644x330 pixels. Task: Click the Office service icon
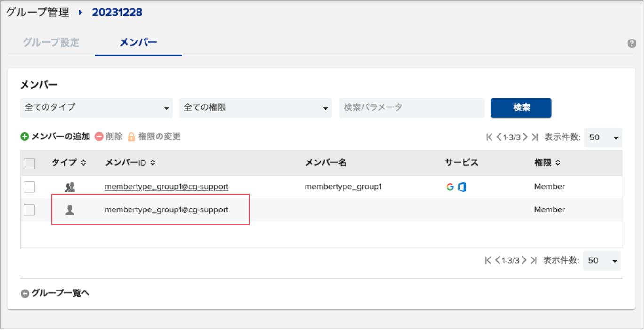[462, 187]
